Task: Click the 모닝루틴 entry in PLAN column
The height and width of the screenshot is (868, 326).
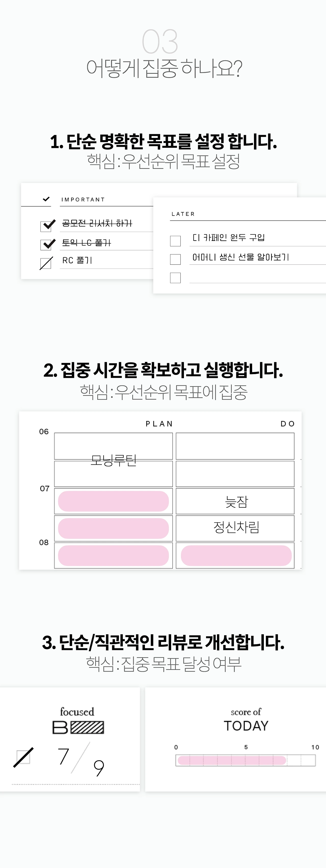Action: [113, 460]
